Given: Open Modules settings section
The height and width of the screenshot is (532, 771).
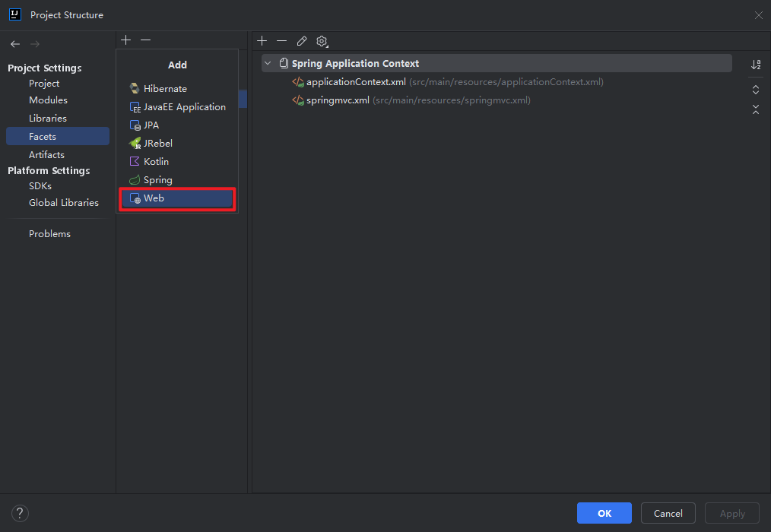Looking at the screenshot, I should [x=48, y=100].
